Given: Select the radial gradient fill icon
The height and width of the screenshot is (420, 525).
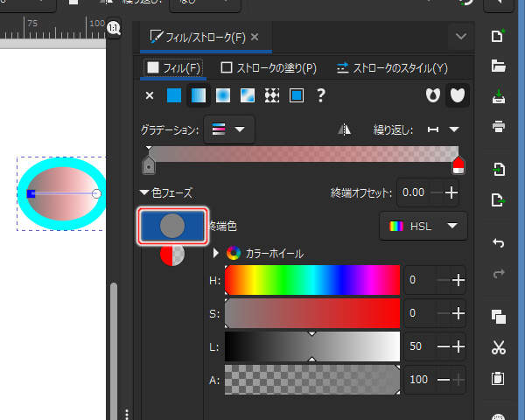Looking at the screenshot, I should (x=223, y=95).
